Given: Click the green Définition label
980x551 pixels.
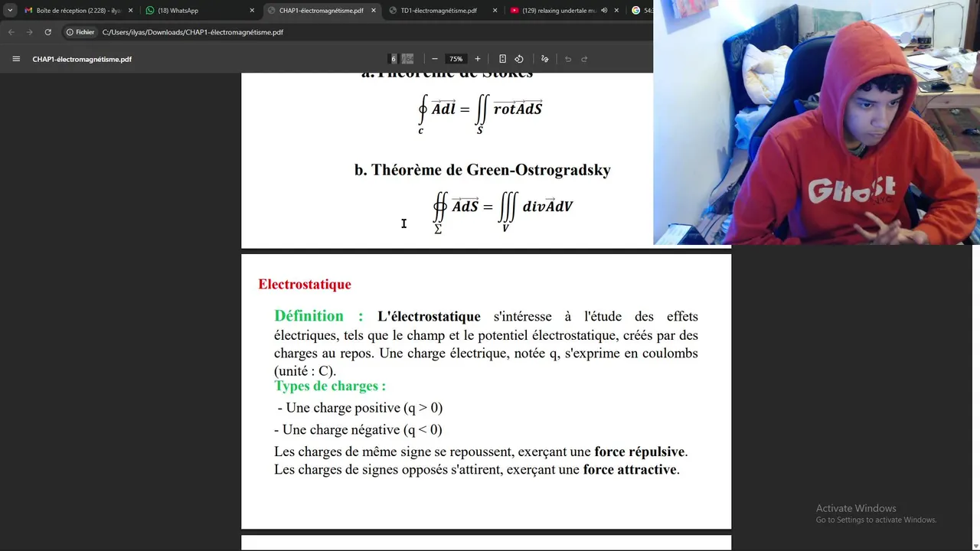Looking at the screenshot, I should 318,316.
